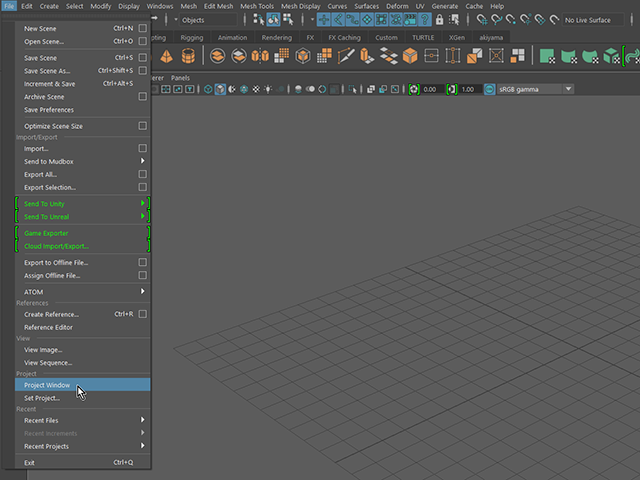Toggle use all lights bulb icon
Image resolution: width=640 pixels, height=480 pixels.
[x=268, y=89]
